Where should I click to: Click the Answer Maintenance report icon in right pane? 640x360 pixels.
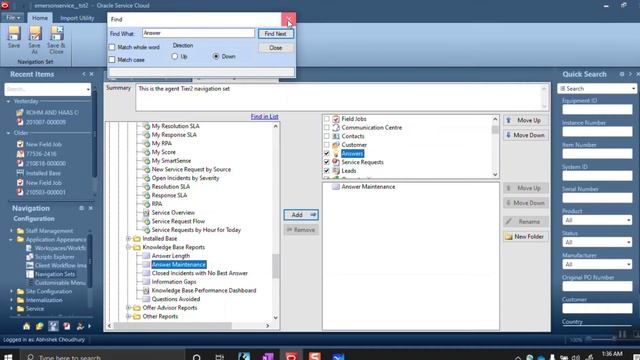tap(336, 187)
